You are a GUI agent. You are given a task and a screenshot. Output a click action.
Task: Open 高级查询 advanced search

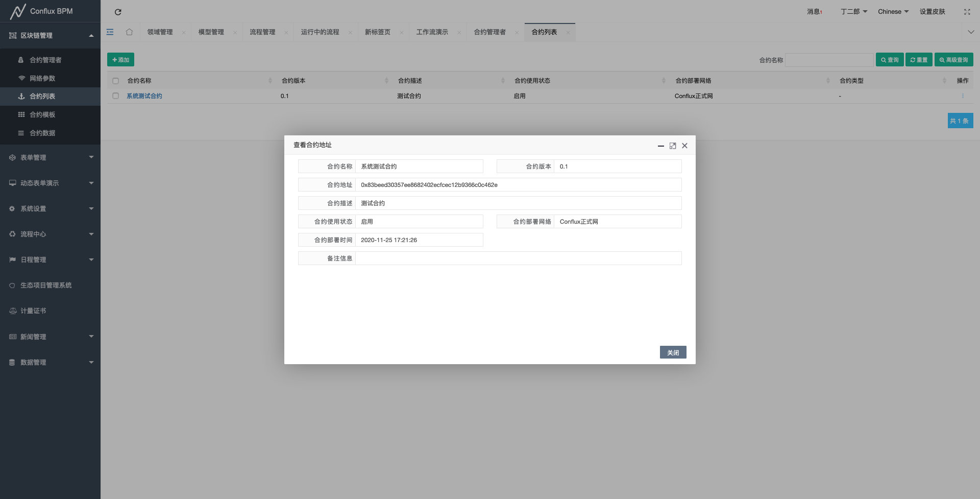point(953,60)
